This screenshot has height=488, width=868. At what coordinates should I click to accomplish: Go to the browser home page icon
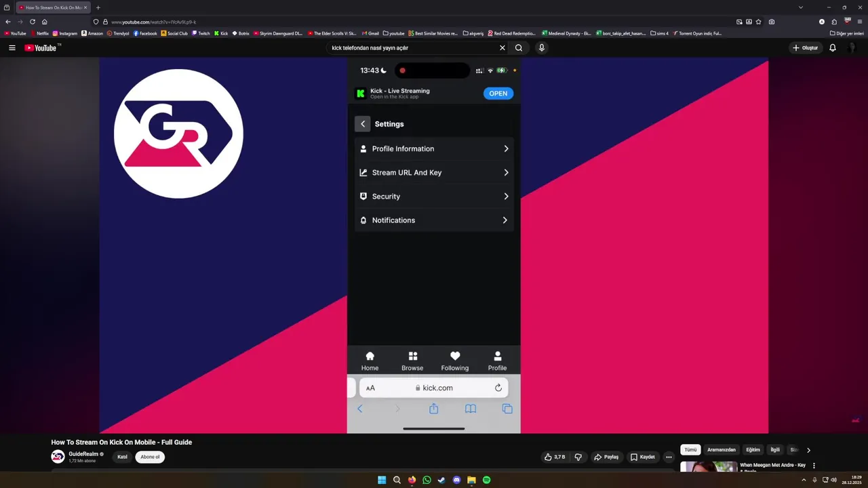coord(45,22)
